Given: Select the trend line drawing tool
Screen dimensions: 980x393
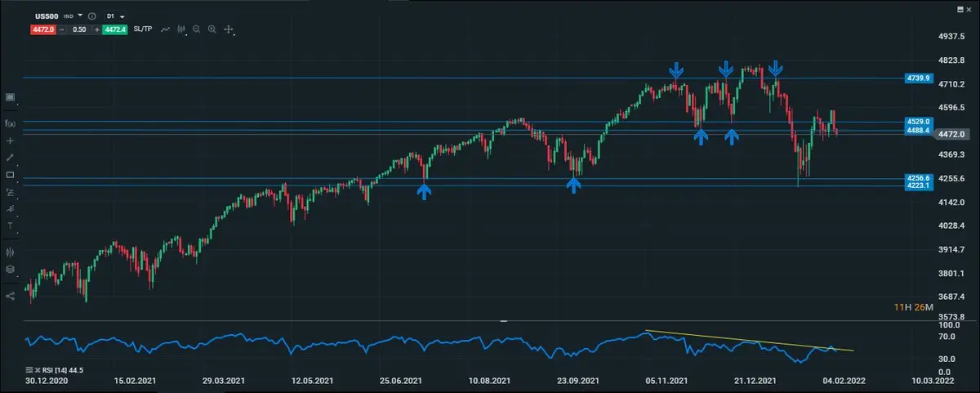Looking at the screenshot, I should click(11, 157).
